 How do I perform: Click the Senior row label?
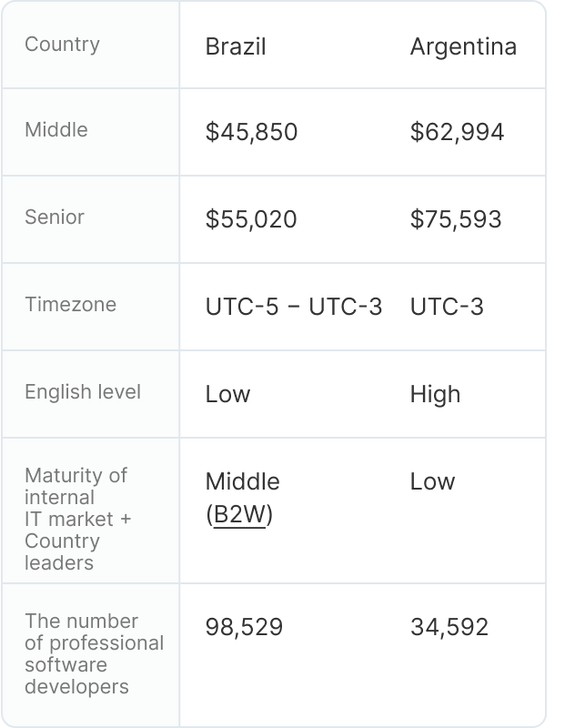click(55, 217)
